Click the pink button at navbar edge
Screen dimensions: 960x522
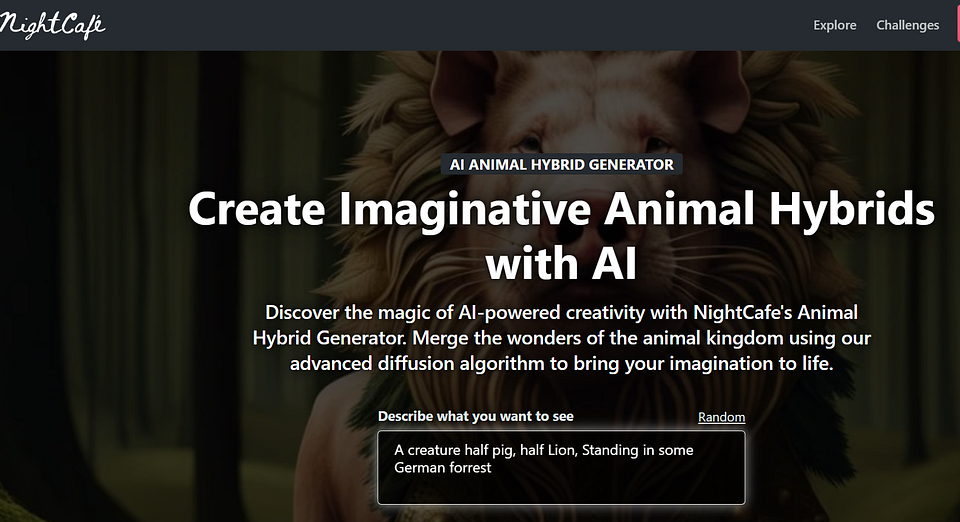point(958,25)
